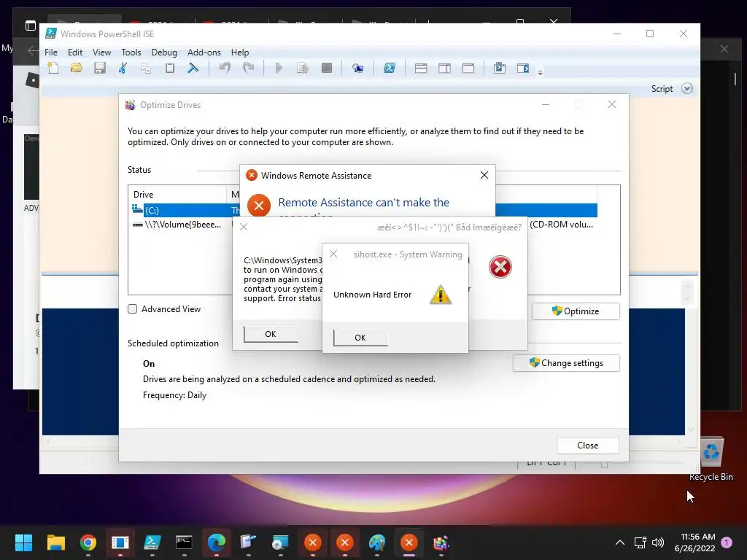Click the 'Frequency: Daily' text

coord(174,395)
